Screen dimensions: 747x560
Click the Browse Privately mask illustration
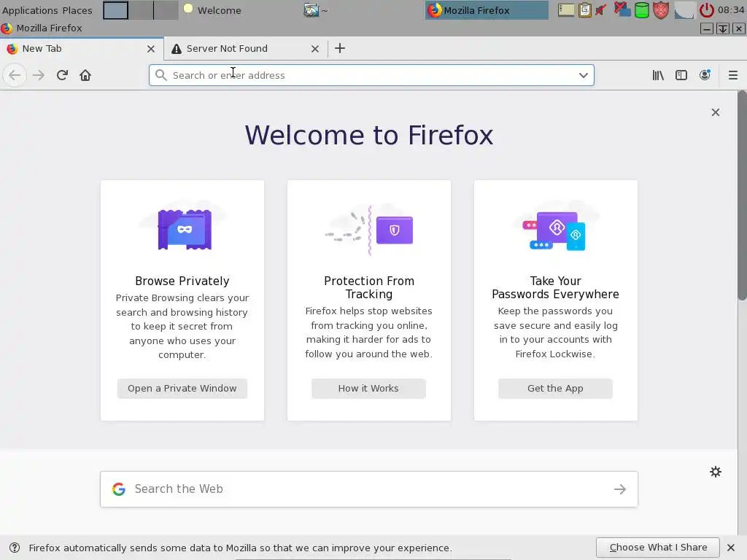tap(185, 229)
